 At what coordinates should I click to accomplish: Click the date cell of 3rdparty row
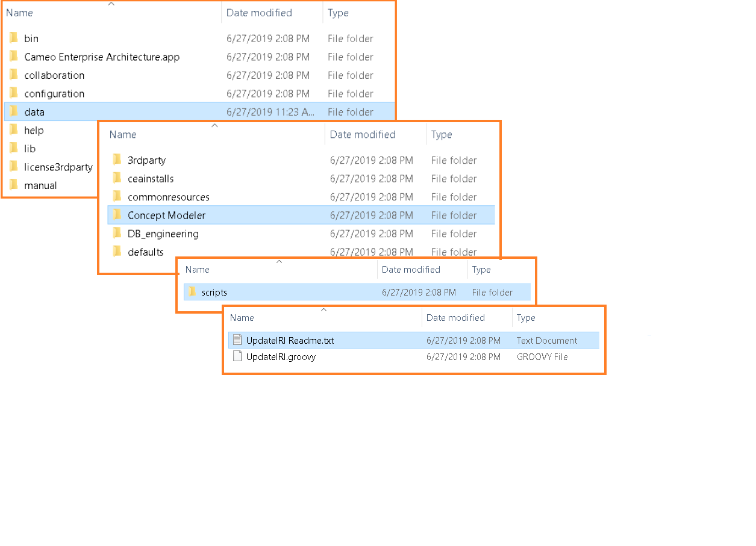[x=372, y=160]
